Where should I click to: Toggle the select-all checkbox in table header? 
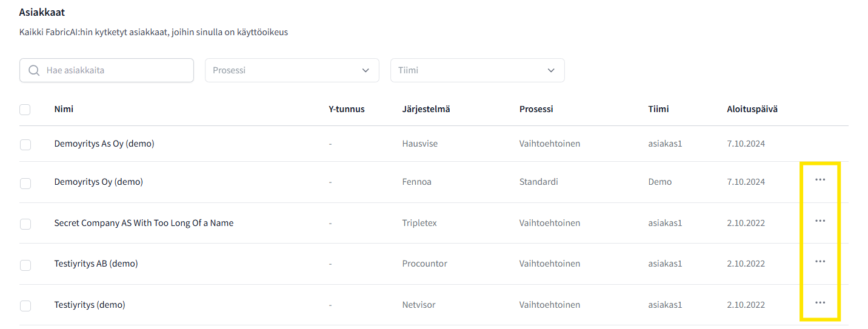(25, 110)
